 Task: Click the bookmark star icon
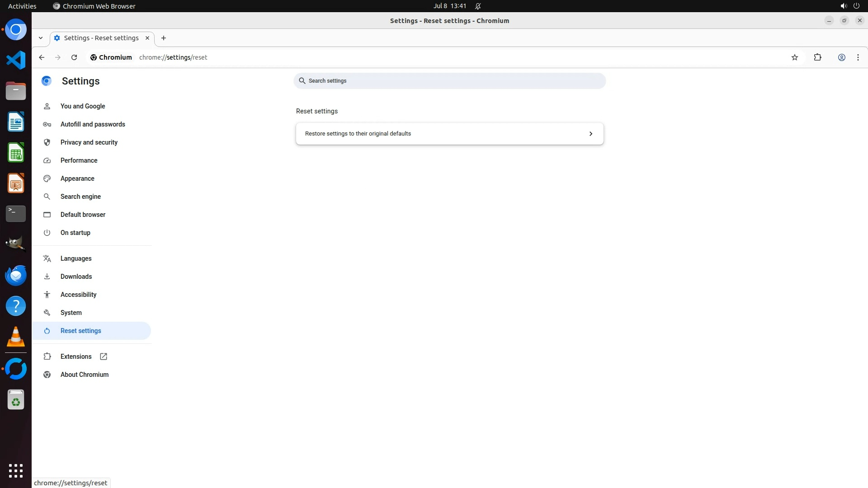click(x=795, y=57)
